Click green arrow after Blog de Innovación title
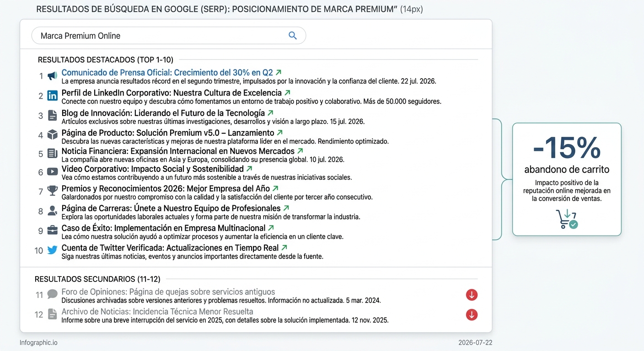This screenshot has width=644, height=351. (270, 112)
